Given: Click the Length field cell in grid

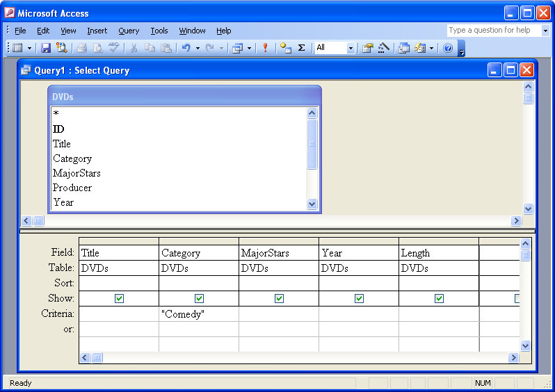Looking at the screenshot, I should coord(439,253).
